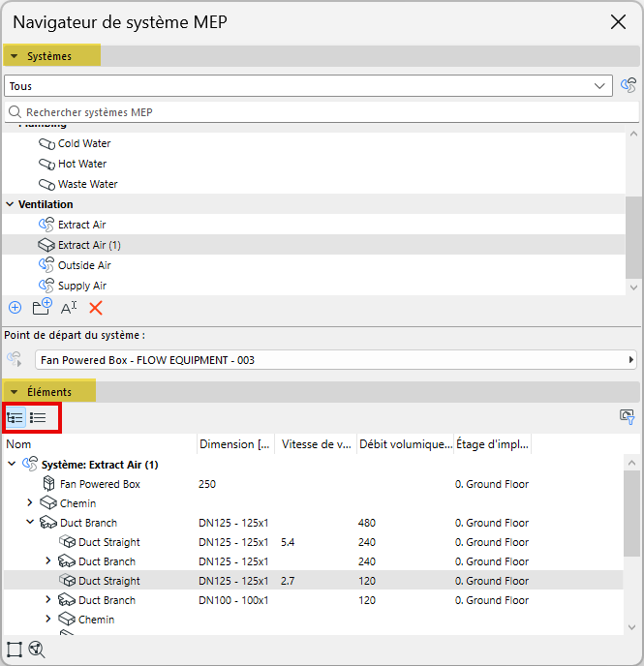Screen dimensions: 644x666
Task: Delete the selected system with red X
Action: [96, 308]
